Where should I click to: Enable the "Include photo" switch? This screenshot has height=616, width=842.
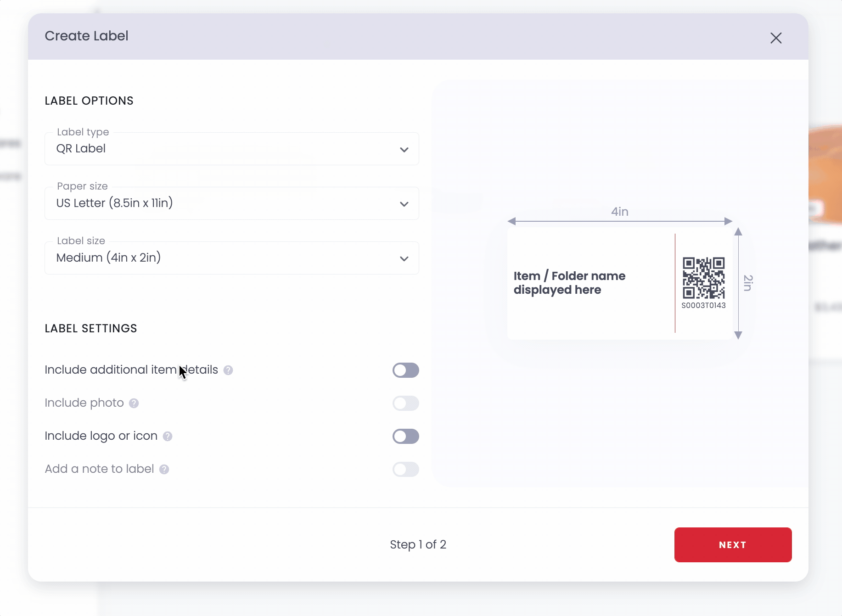[x=405, y=403]
